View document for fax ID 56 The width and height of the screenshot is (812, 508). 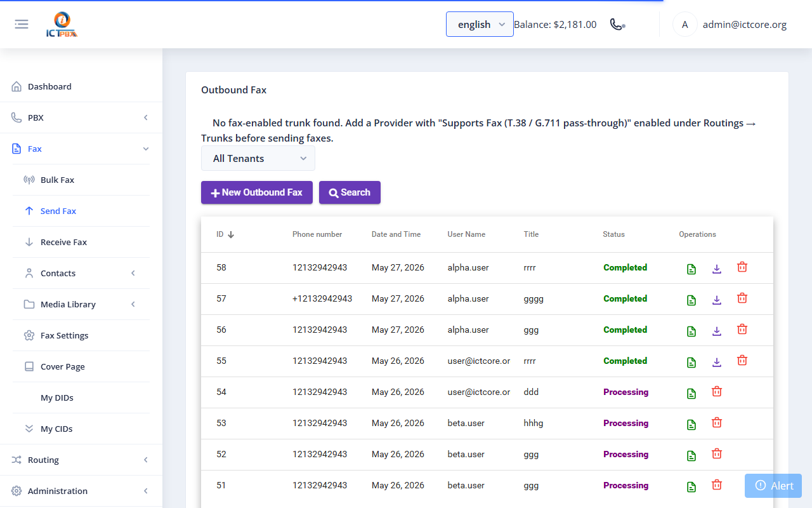pyautogui.click(x=691, y=331)
